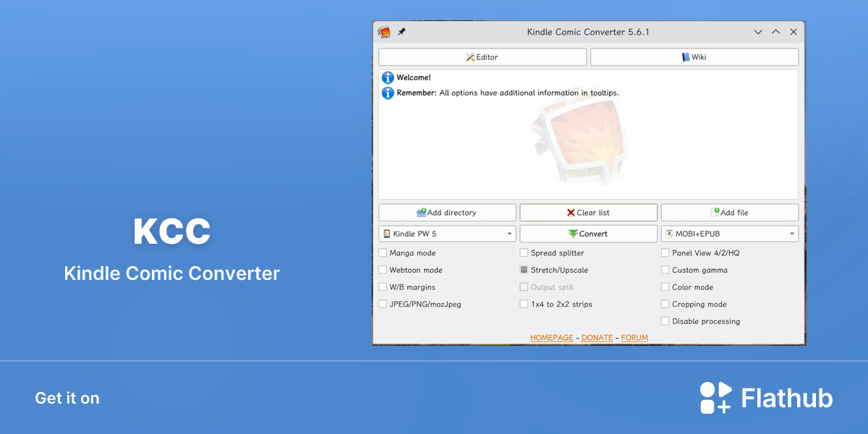Start conversion with the Convert button
The width and height of the screenshot is (868, 434).
(589, 234)
